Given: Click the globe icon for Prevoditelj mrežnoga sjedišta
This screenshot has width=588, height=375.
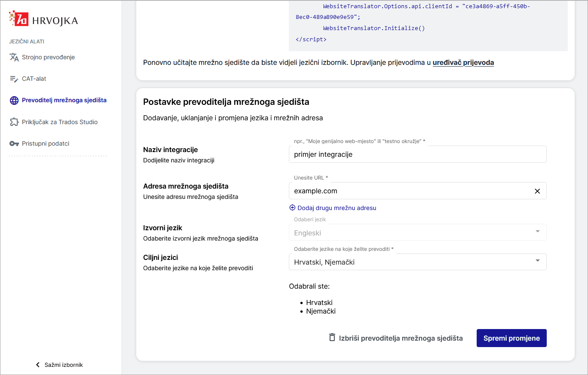Looking at the screenshot, I should (14, 100).
